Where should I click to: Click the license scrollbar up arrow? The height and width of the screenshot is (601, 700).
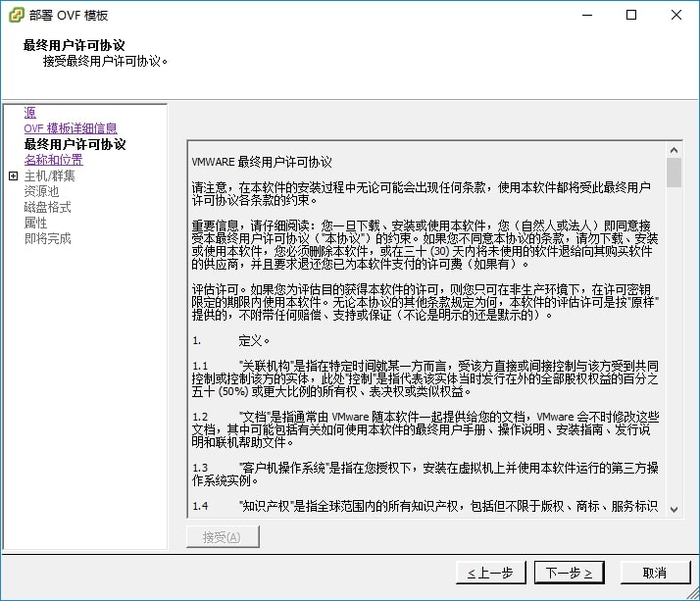click(675, 150)
